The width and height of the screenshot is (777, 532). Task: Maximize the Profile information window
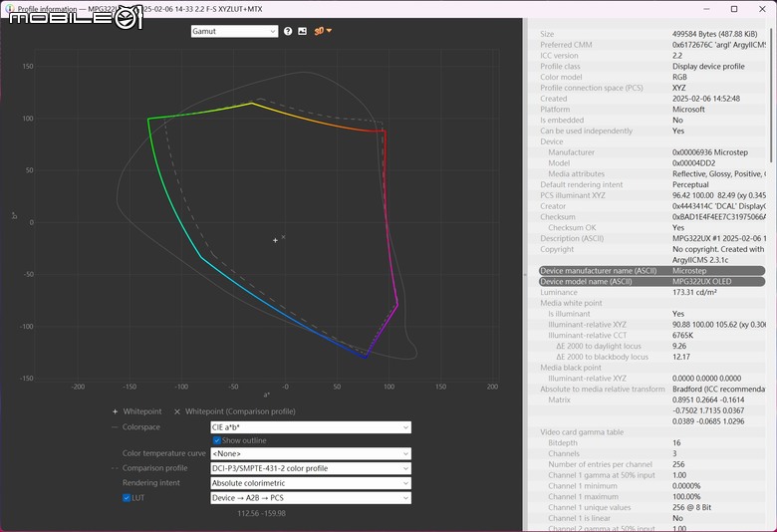point(734,9)
